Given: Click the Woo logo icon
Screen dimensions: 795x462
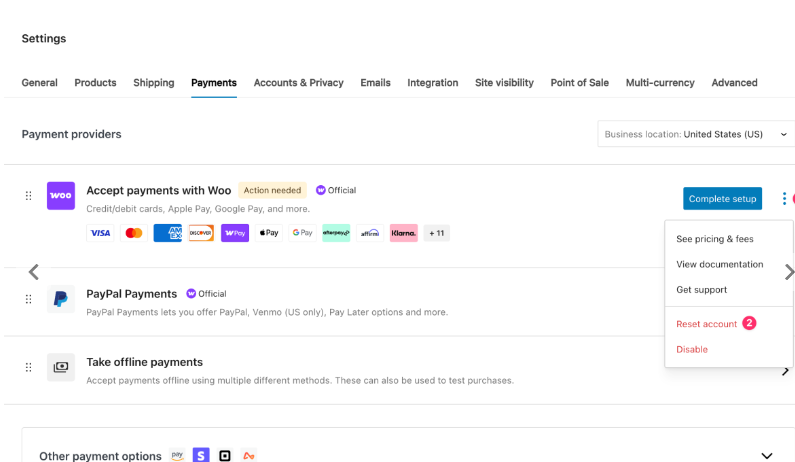Looking at the screenshot, I should pos(61,196).
